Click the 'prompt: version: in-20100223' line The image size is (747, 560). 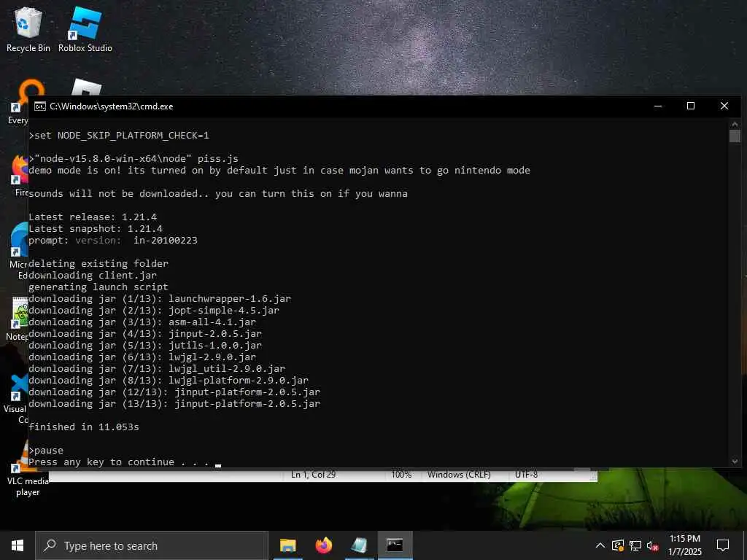(113, 240)
